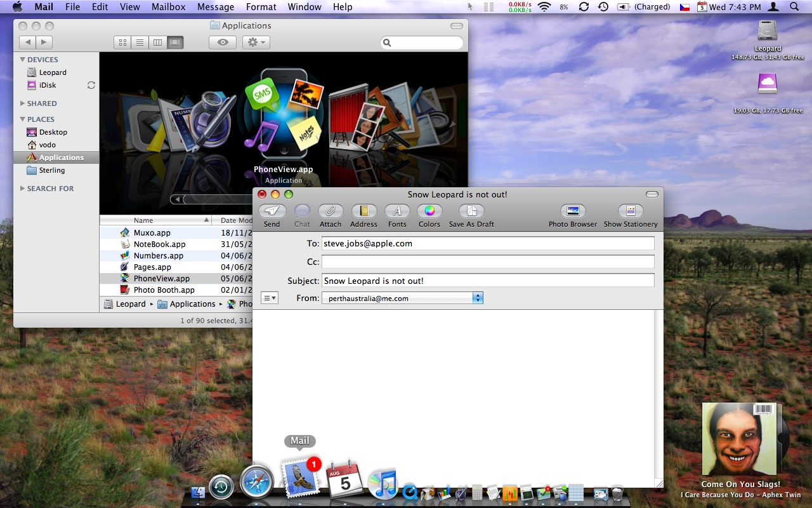This screenshot has height=508, width=812.
Task: Toggle Finder toolbar with pill button
Action: click(457, 26)
